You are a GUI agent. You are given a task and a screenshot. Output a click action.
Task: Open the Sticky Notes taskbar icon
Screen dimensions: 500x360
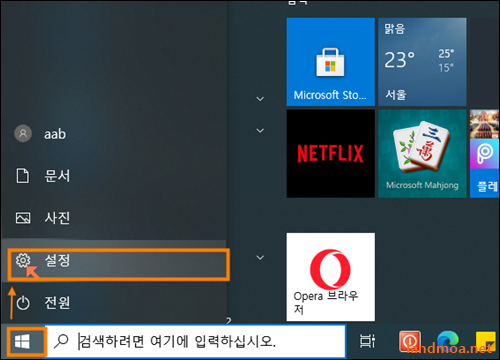485,342
